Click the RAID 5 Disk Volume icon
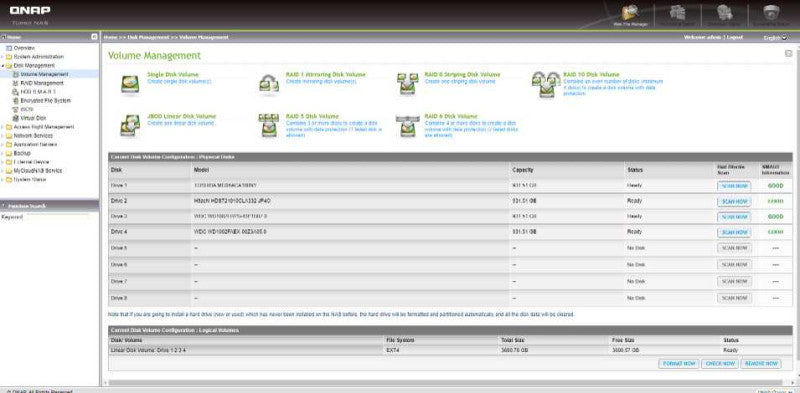 click(x=269, y=126)
